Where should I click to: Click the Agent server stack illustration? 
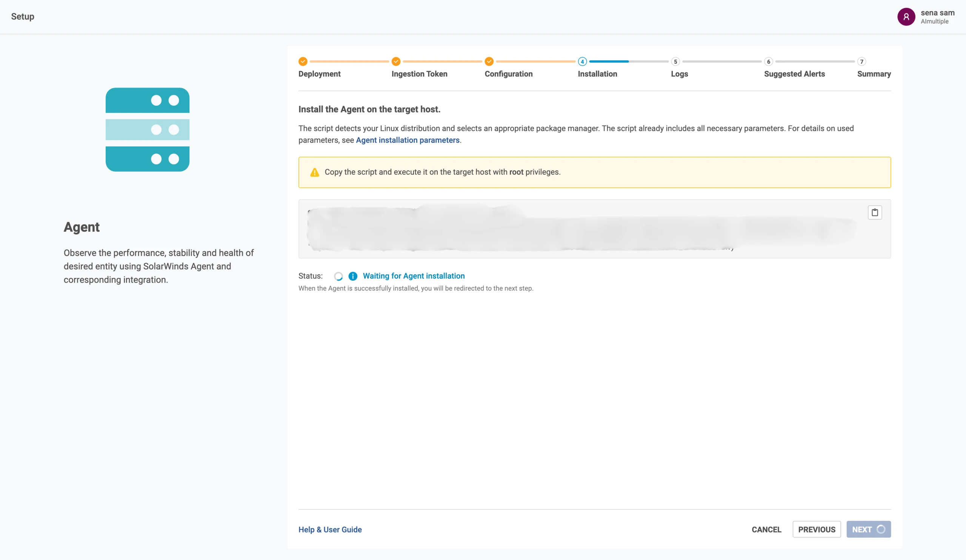(x=148, y=129)
